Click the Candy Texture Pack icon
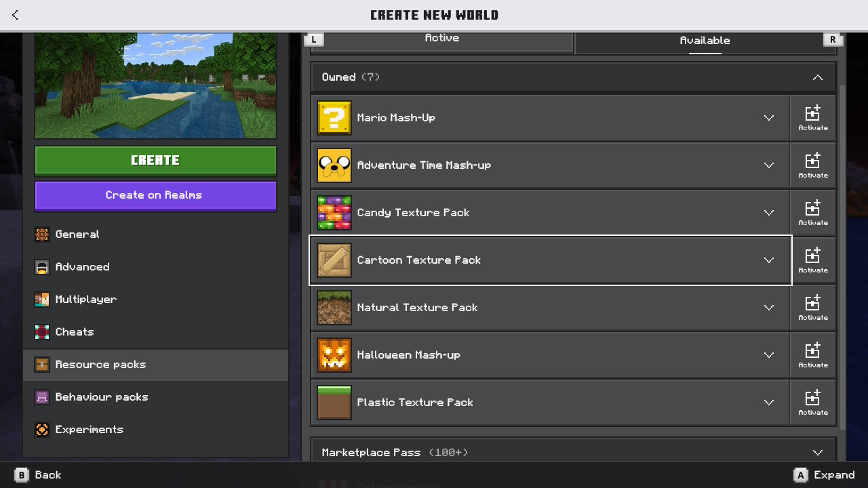868x488 pixels. coord(334,213)
